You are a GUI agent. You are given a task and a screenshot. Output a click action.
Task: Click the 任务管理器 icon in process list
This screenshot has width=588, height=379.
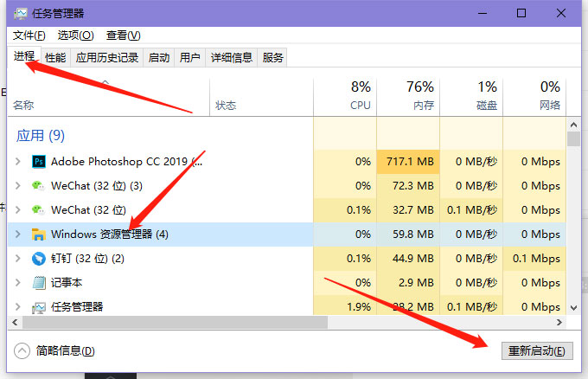coord(39,307)
